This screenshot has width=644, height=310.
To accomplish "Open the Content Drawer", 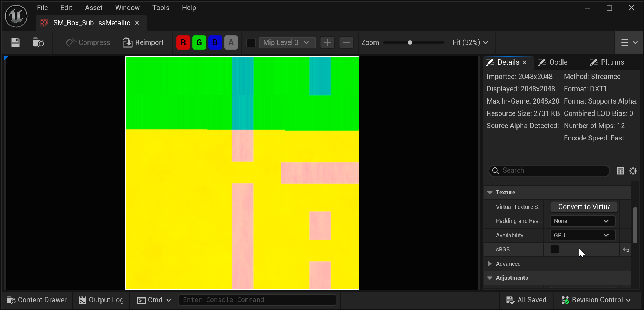I will click(x=37, y=300).
